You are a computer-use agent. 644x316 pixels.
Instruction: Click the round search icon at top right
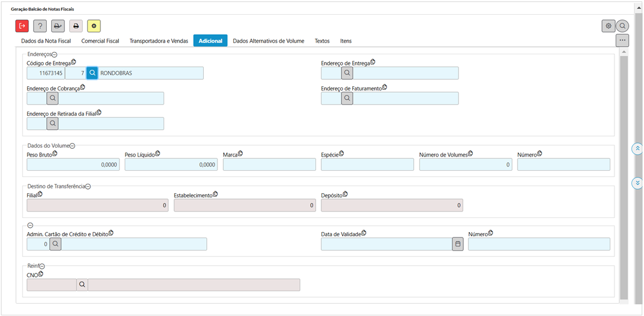622,26
